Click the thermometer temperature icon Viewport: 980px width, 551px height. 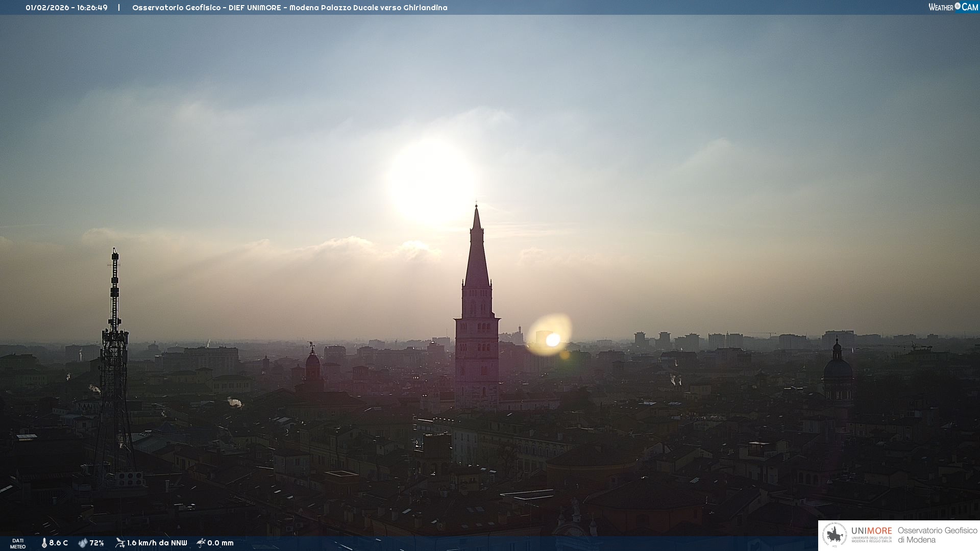tap(44, 543)
